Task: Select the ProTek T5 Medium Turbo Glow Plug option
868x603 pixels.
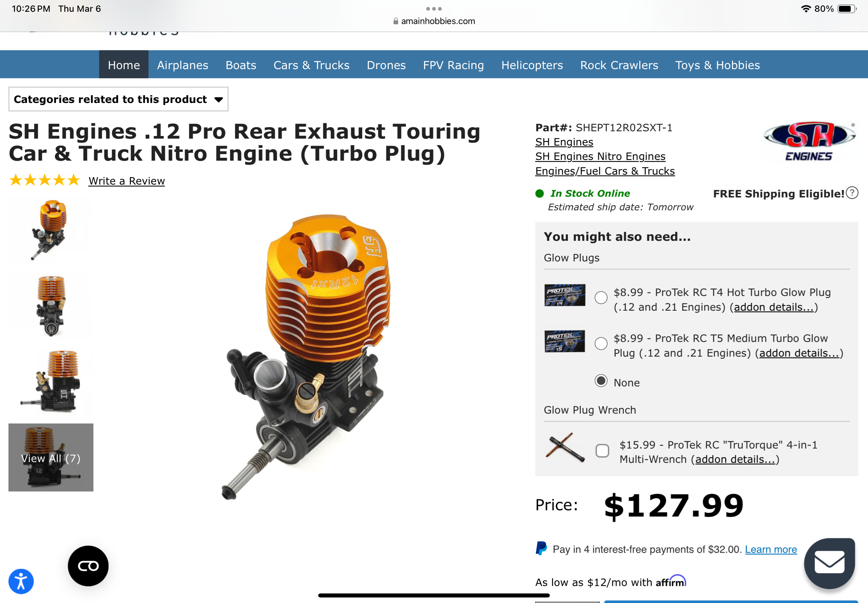Action: pos(601,344)
